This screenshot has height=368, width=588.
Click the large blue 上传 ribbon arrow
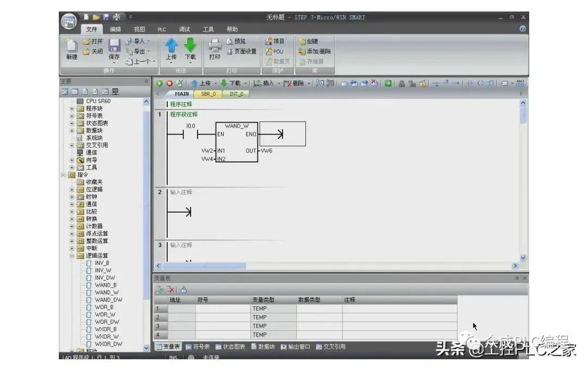[171, 45]
